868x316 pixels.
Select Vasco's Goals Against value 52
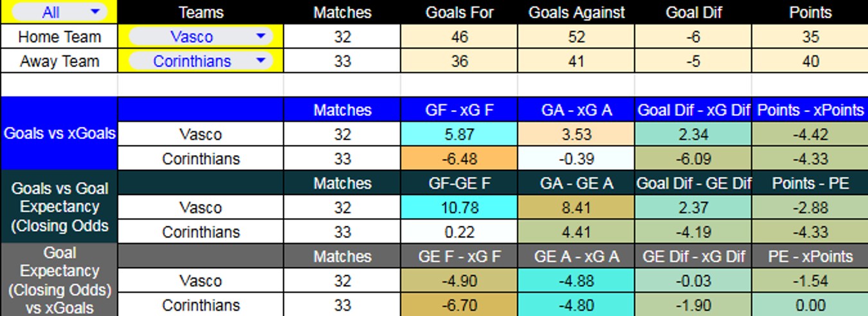point(576,37)
